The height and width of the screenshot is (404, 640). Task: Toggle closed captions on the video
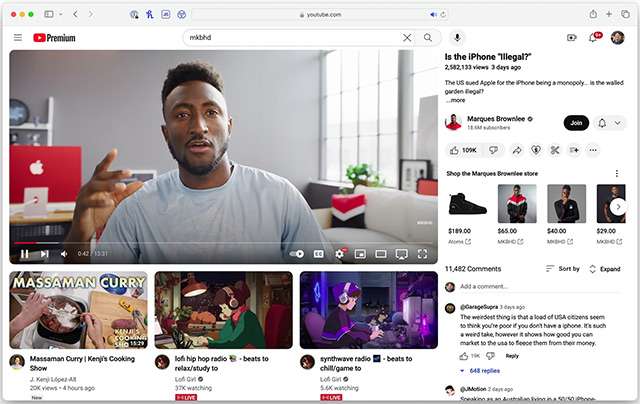click(x=319, y=254)
